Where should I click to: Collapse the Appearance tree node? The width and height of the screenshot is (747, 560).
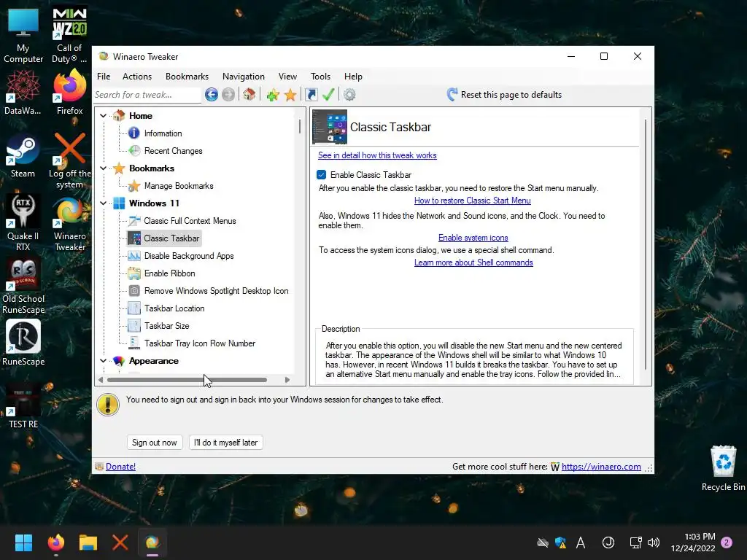pos(103,361)
